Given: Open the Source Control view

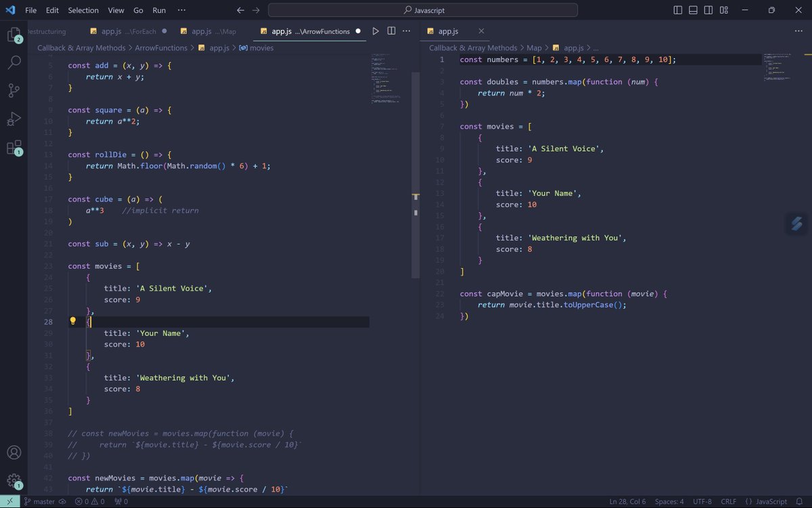Looking at the screenshot, I should (x=14, y=90).
